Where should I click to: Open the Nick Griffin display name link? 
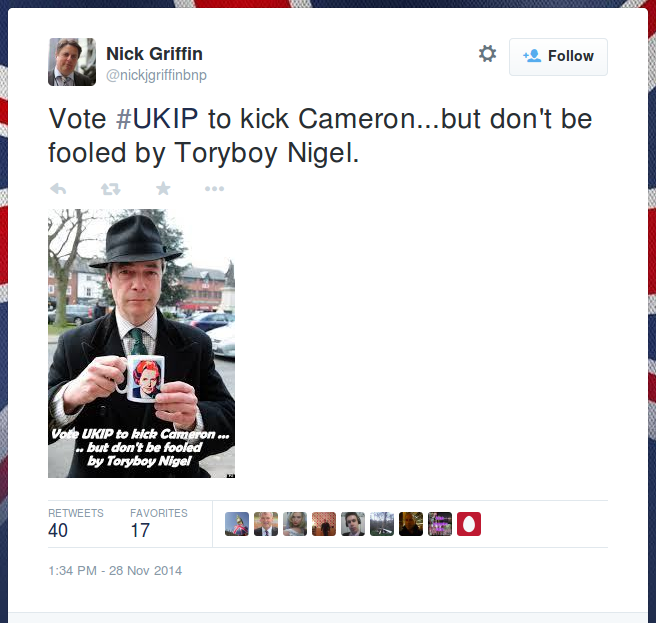[154, 54]
